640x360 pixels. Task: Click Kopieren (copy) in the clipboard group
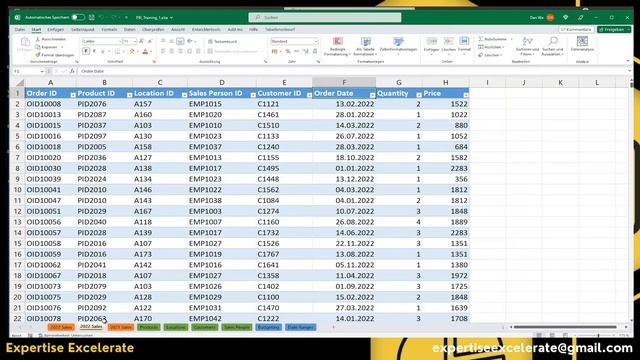tap(47, 47)
